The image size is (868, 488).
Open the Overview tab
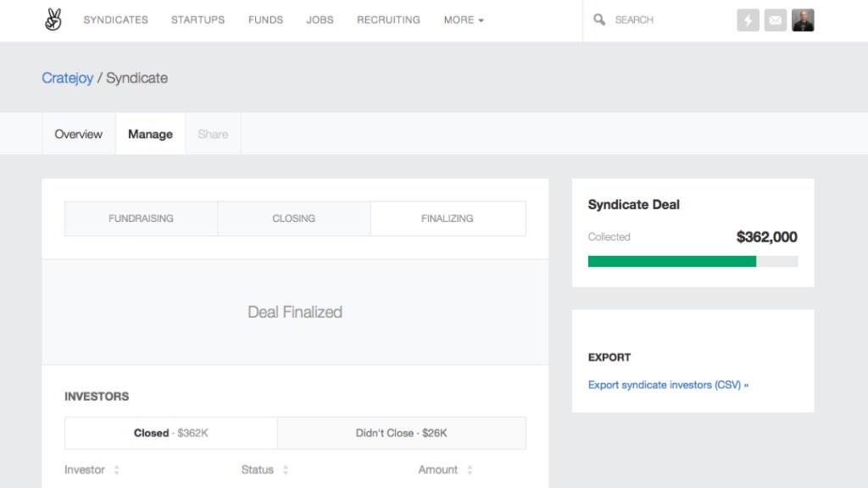point(78,134)
